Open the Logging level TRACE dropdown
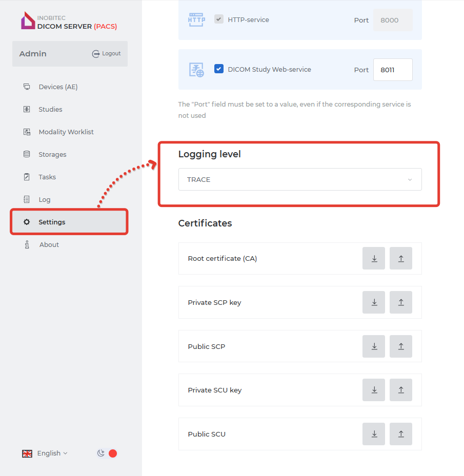 (300, 180)
